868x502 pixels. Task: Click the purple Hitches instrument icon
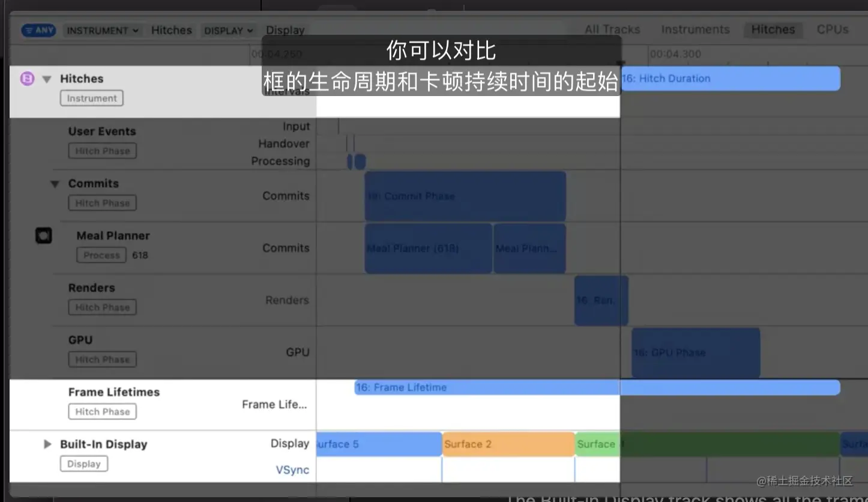point(28,79)
